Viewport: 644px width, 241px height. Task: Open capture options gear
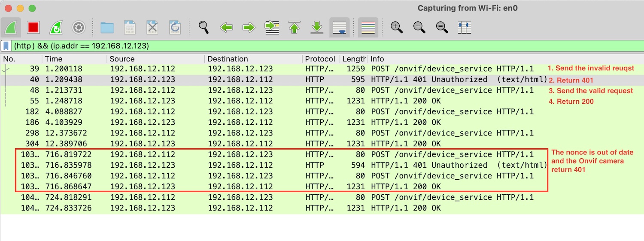(x=78, y=28)
